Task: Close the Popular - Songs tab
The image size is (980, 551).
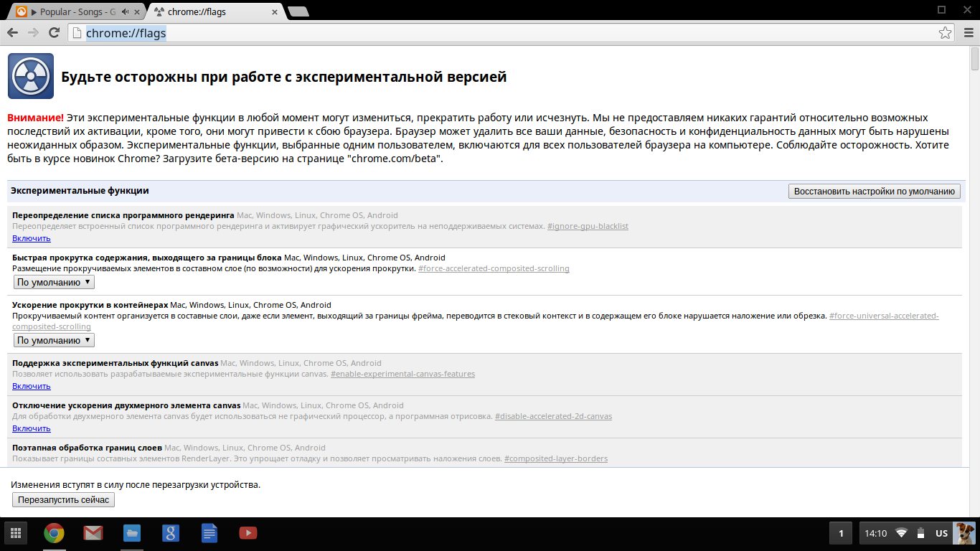Action: (x=137, y=11)
